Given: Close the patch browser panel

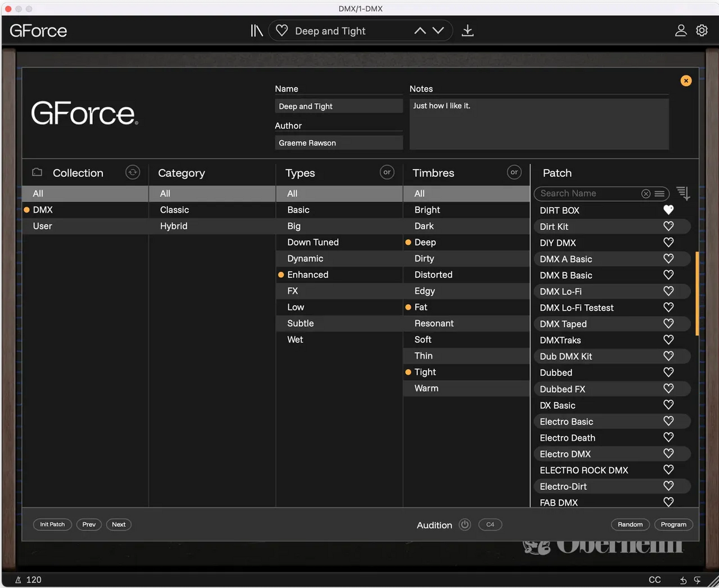Looking at the screenshot, I should point(686,81).
